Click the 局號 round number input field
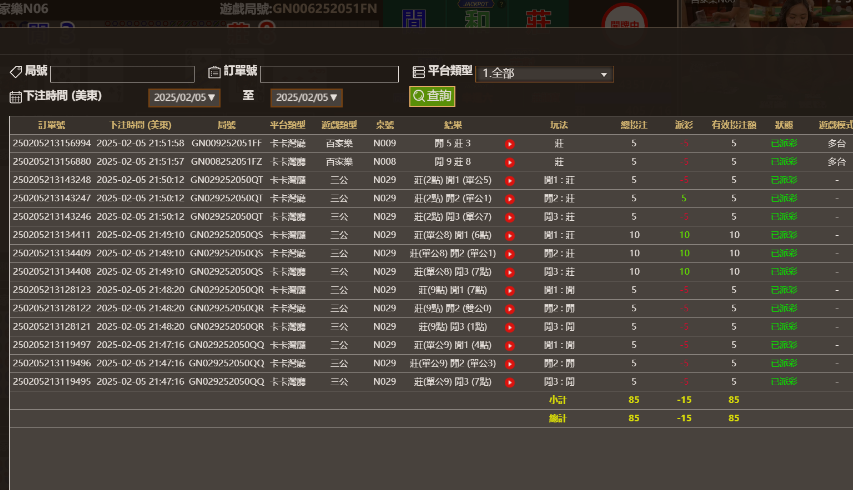Image resolution: width=853 pixels, height=490 pixels. (x=122, y=74)
